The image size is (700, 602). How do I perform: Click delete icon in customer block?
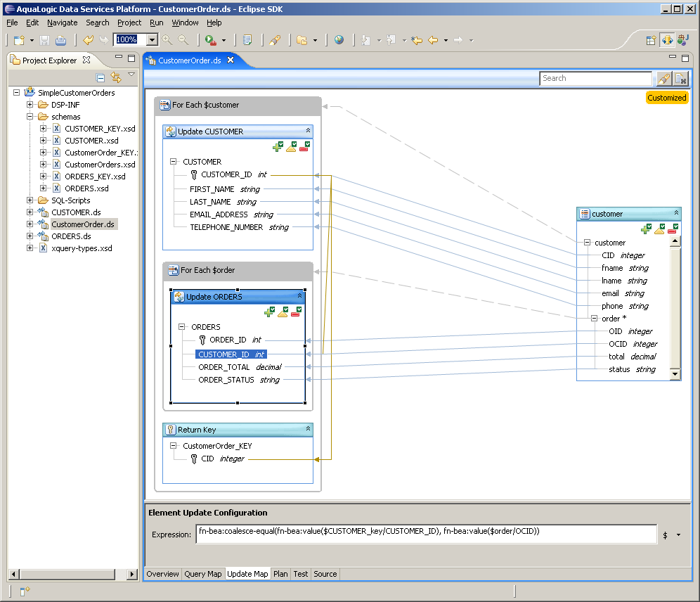(x=673, y=229)
